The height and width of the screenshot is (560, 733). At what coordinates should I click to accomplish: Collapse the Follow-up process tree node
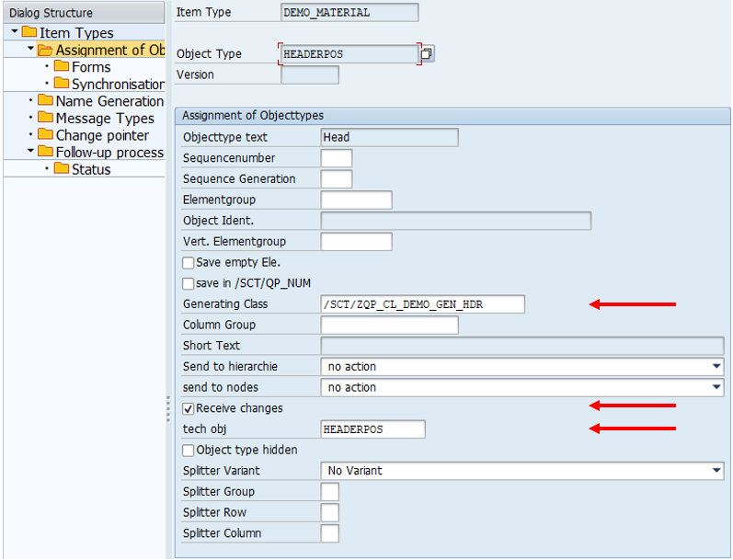30,153
